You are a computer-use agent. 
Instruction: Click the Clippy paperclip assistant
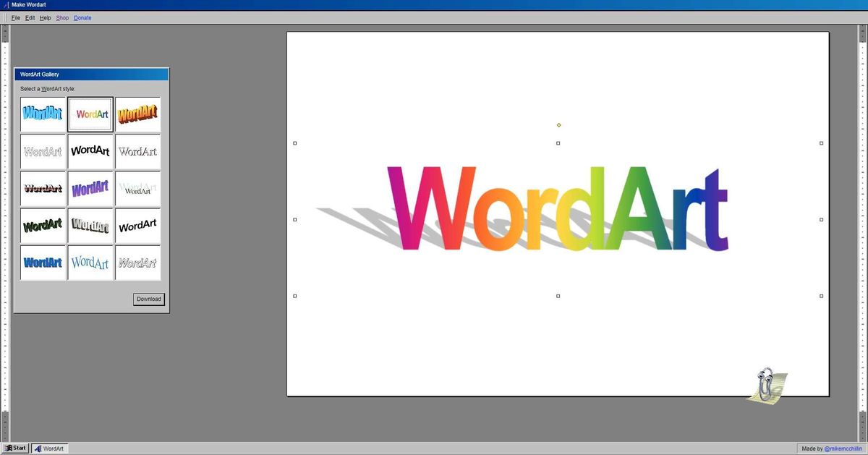(x=767, y=385)
